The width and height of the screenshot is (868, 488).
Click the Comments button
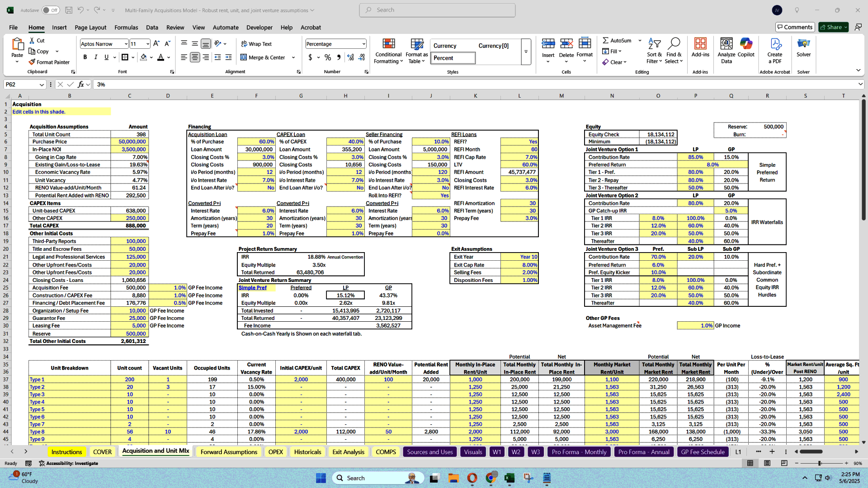click(x=795, y=27)
